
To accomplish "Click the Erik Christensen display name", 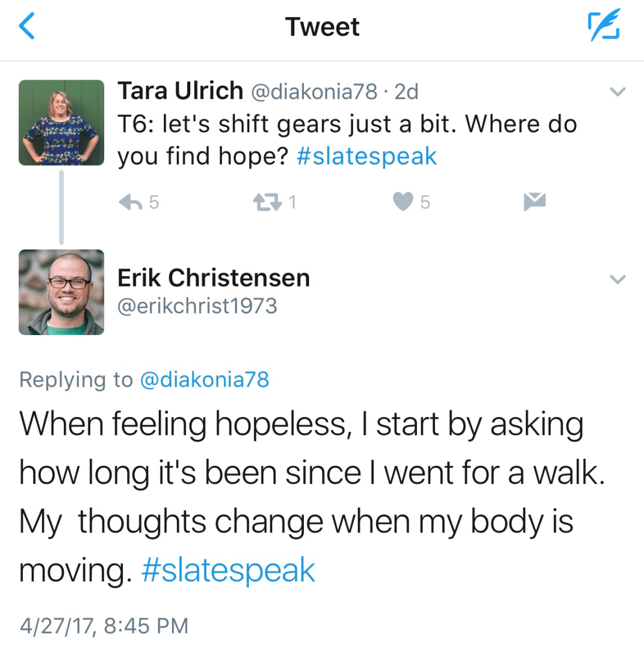I will (x=214, y=278).
